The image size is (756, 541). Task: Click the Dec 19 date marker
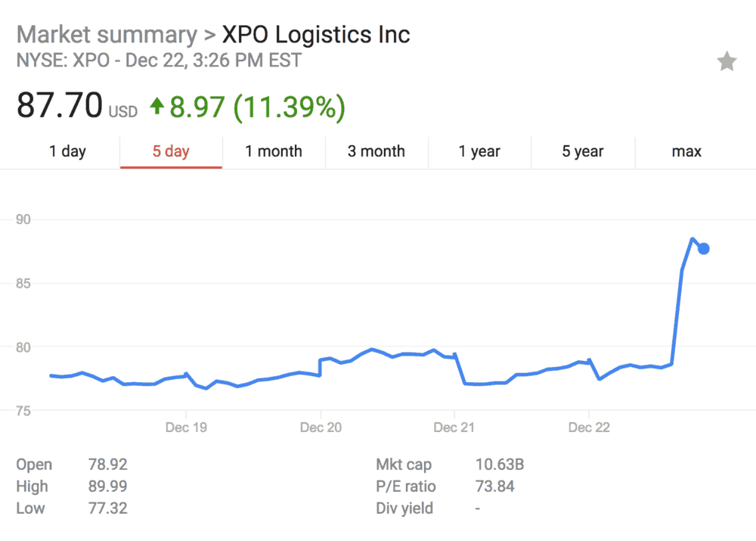(x=186, y=428)
